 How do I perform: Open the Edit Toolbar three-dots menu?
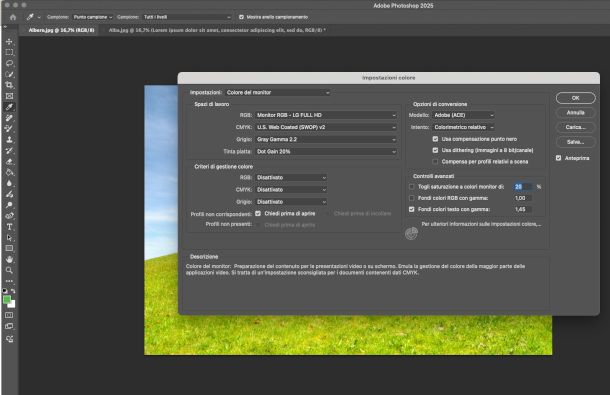tap(9, 281)
